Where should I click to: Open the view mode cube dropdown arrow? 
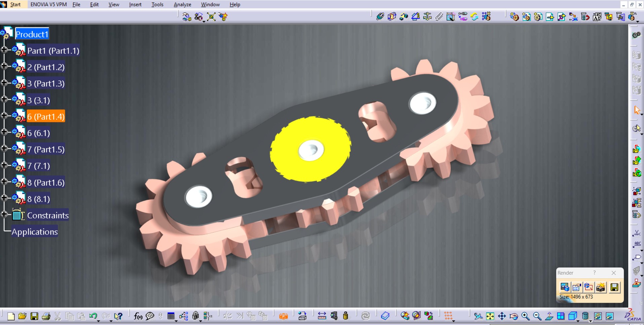coord(578,321)
